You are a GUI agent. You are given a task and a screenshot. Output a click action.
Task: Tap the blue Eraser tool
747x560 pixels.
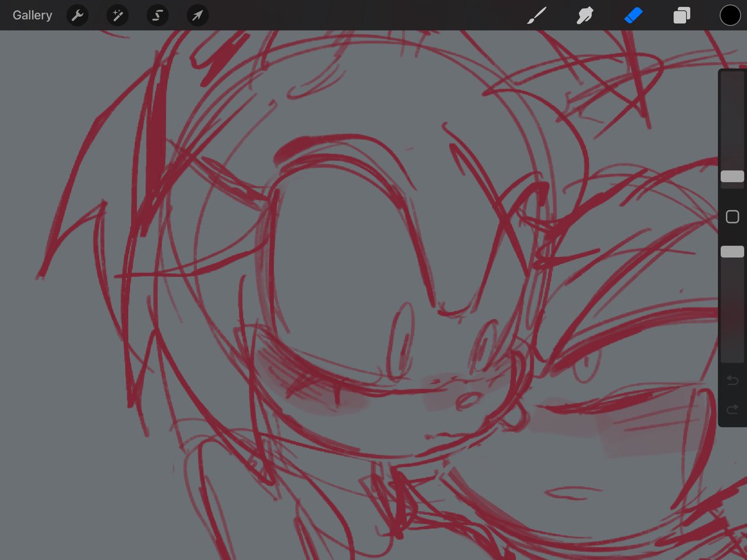pyautogui.click(x=633, y=16)
